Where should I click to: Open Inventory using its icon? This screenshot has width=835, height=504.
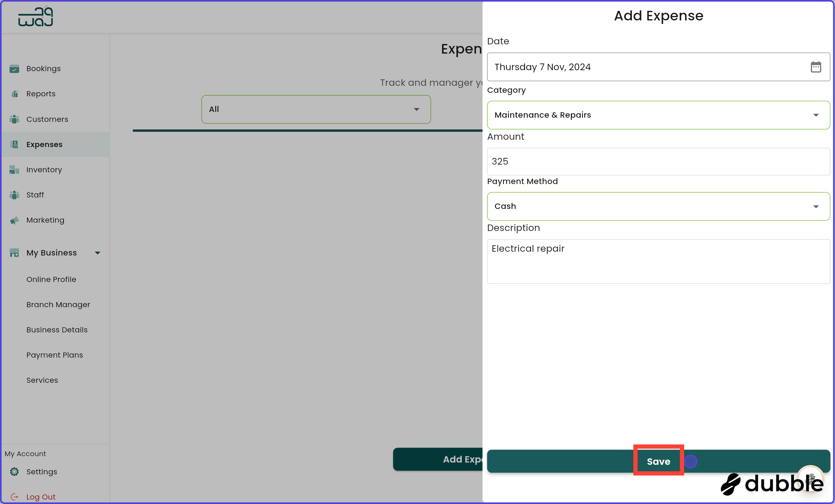coord(14,169)
